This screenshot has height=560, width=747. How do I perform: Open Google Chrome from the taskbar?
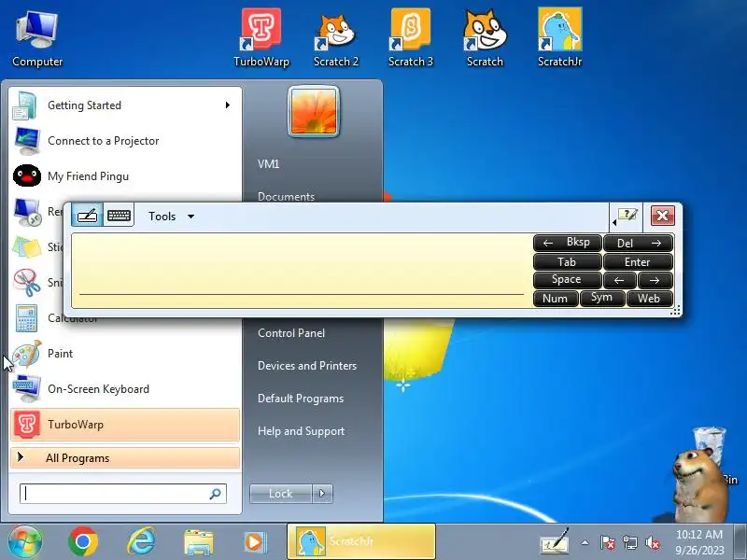tap(83, 542)
